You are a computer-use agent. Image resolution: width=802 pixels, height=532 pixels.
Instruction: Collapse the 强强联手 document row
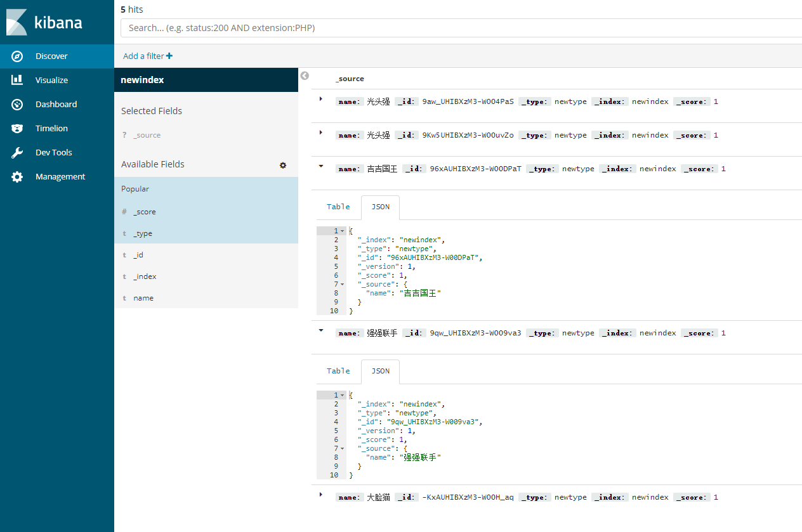pyautogui.click(x=321, y=330)
